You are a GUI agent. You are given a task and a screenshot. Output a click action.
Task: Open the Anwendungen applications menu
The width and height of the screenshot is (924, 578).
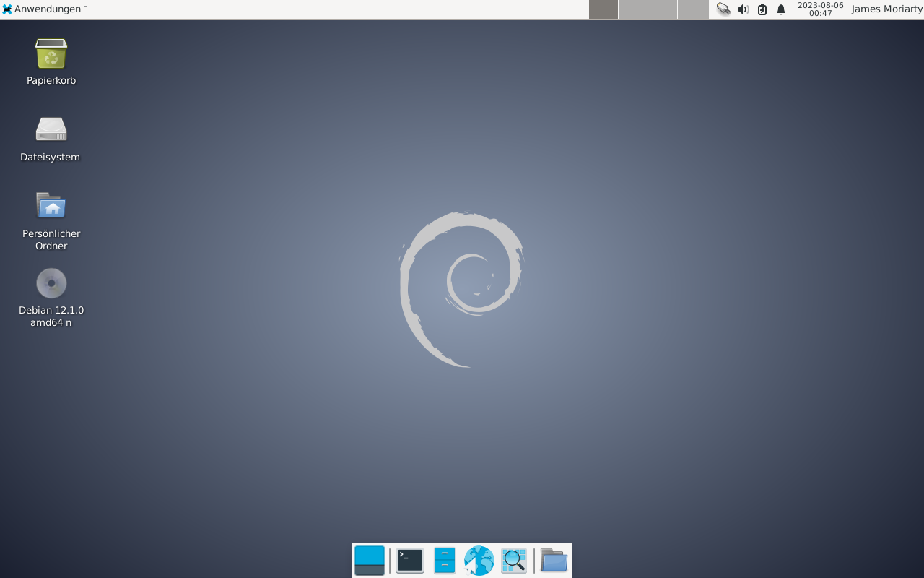[44, 9]
